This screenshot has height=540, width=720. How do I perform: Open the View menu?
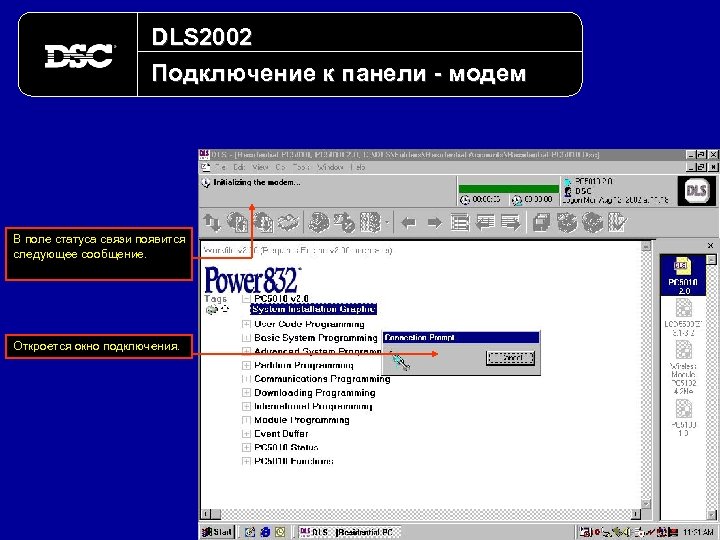[x=260, y=168]
